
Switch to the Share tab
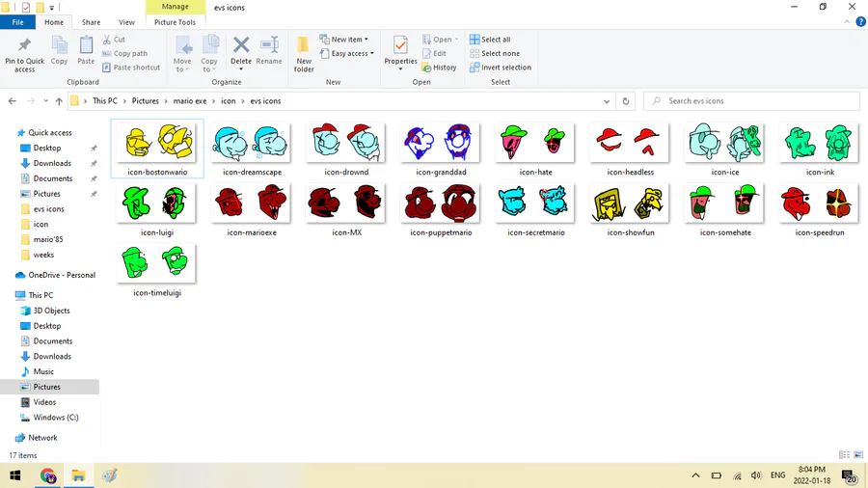pyautogui.click(x=91, y=22)
